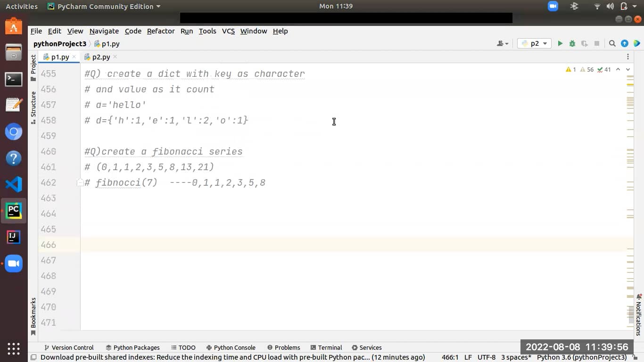This screenshot has height=362, width=644.
Task: Open the Problems tool window
Action: (x=284, y=347)
